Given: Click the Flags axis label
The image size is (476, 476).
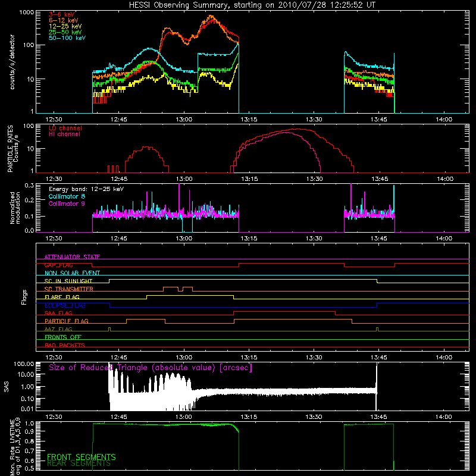Looking at the screenshot, I should coord(24,297).
